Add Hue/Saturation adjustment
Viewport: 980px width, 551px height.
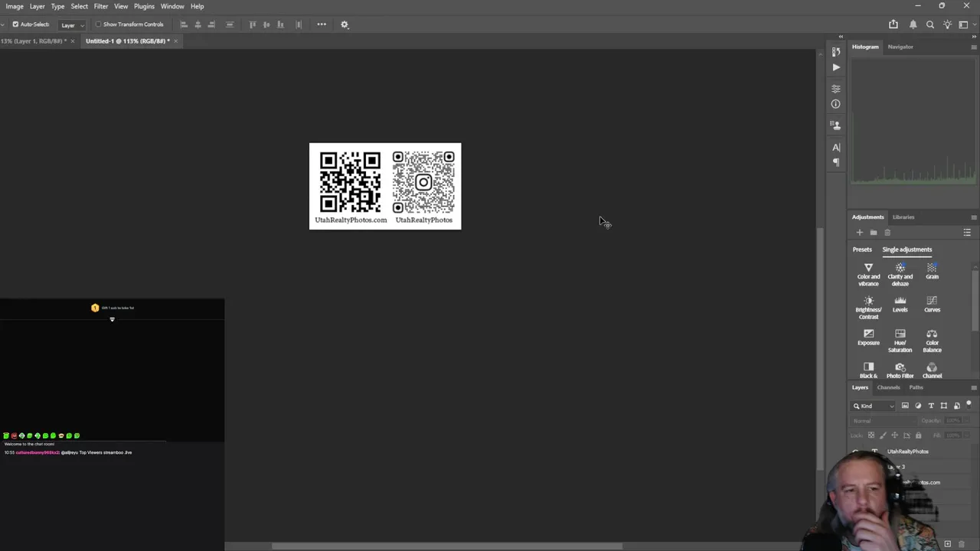(x=900, y=341)
